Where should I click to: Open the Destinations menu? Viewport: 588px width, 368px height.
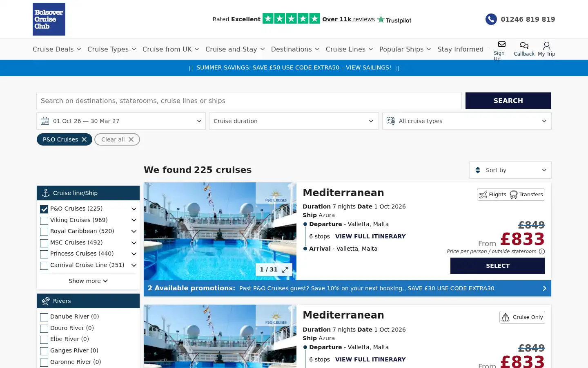click(x=295, y=49)
